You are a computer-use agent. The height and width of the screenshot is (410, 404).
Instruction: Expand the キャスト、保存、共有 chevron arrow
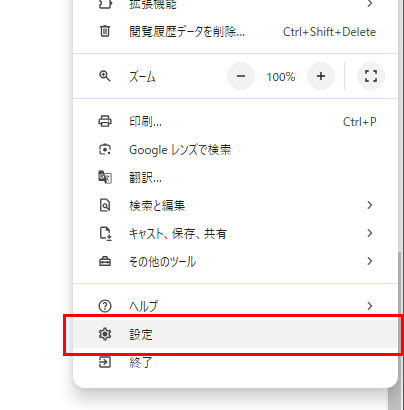coord(369,233)
